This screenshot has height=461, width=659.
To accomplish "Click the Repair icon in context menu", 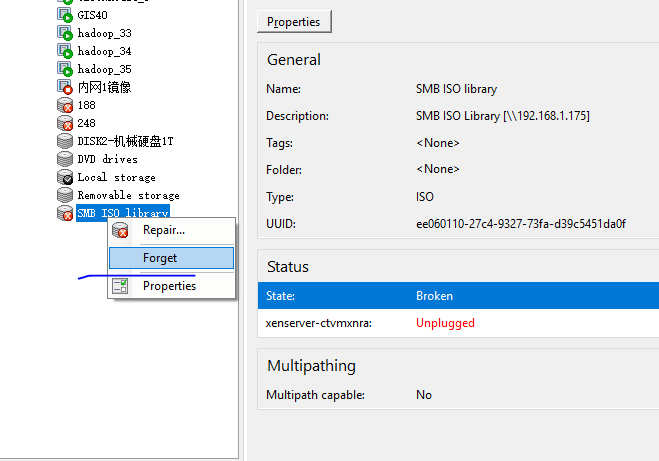I will pos(120,231).
